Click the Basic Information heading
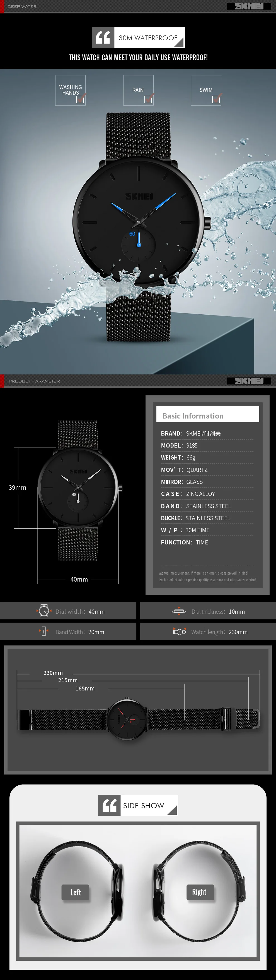This screenshot has height=980, width=276. pos(193,416)
